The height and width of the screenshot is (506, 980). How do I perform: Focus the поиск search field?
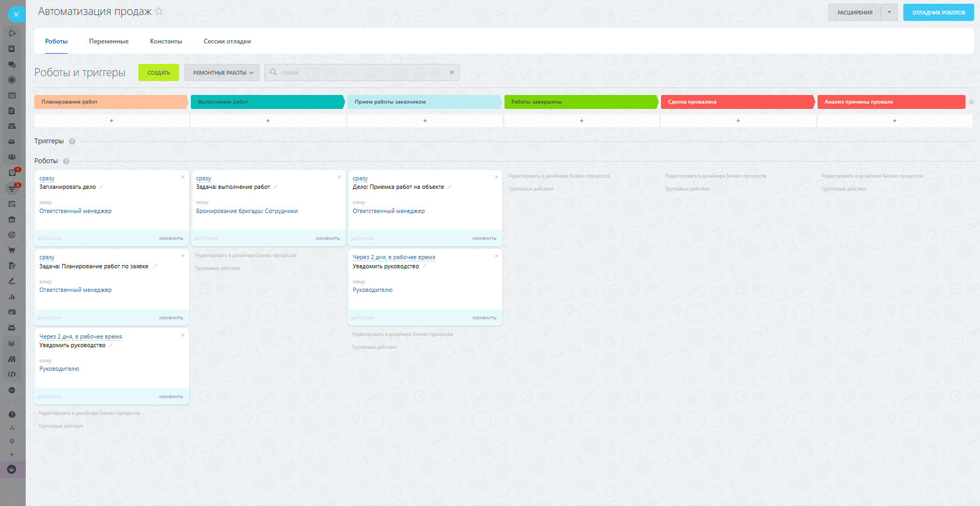tap(362, 72)
